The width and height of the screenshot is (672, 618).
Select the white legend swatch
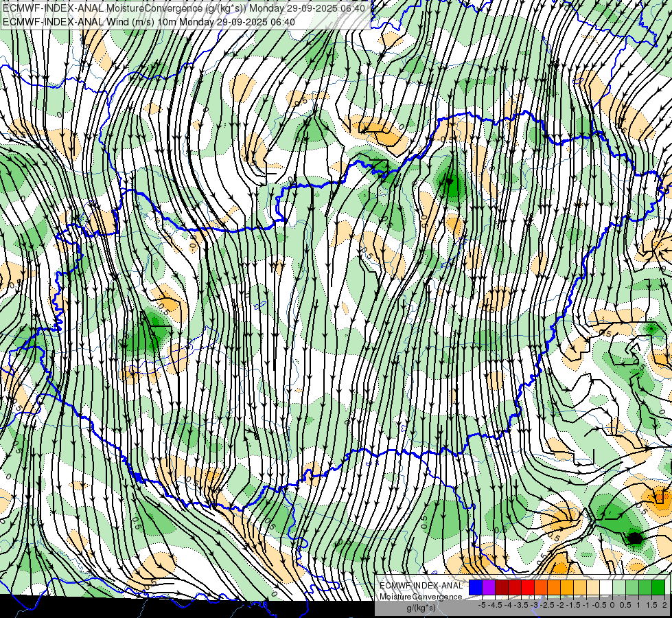click(606, 587)
